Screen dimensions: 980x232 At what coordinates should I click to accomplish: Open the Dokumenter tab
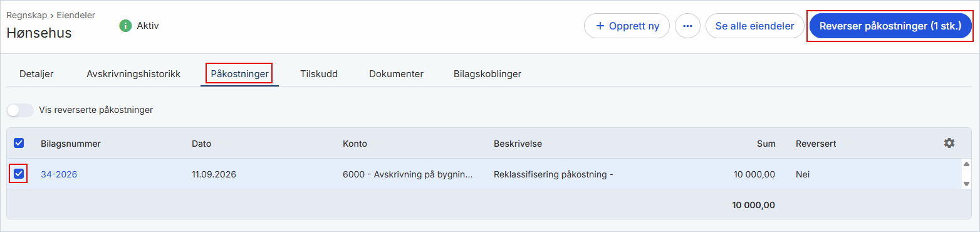point(396,74)
